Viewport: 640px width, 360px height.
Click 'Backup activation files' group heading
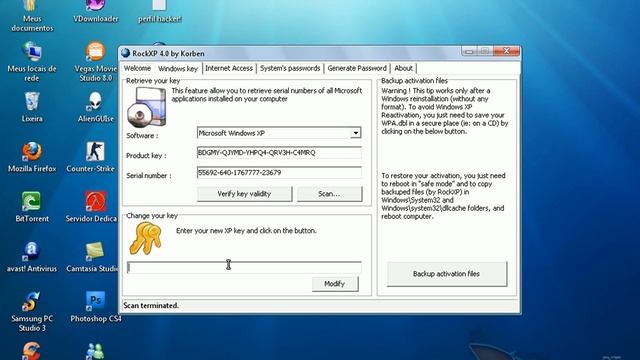click(x=414, y=81)
